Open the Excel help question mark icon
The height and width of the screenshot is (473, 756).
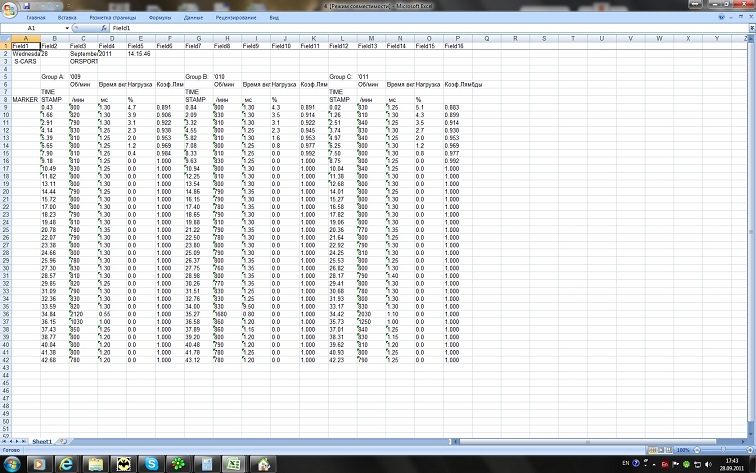coord(722,17)
